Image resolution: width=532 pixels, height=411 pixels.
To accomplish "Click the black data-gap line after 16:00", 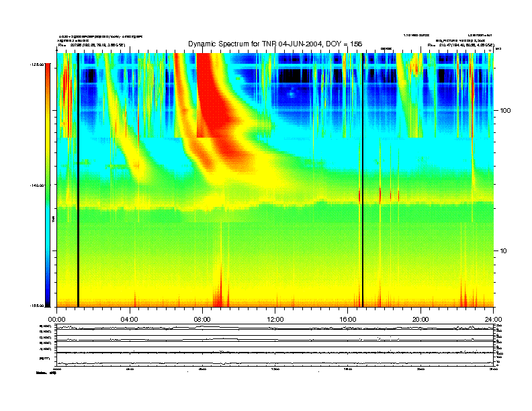I will pos(363,180).
